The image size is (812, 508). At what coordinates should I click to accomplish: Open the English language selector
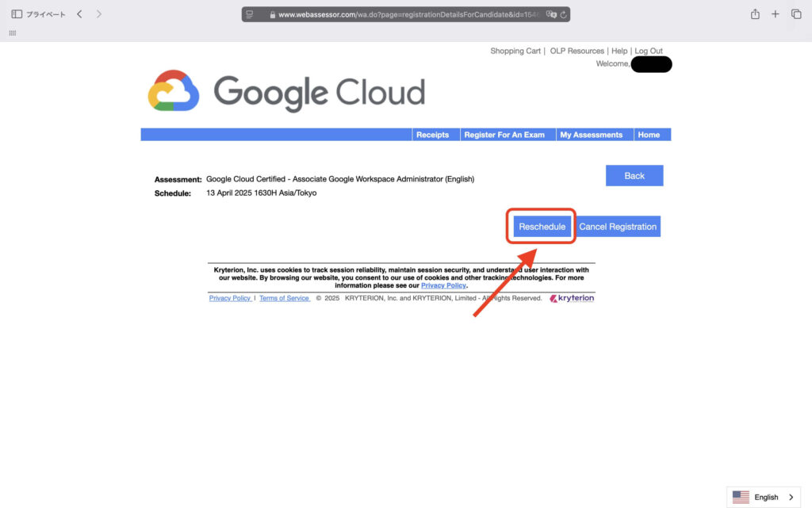point(764,497)
